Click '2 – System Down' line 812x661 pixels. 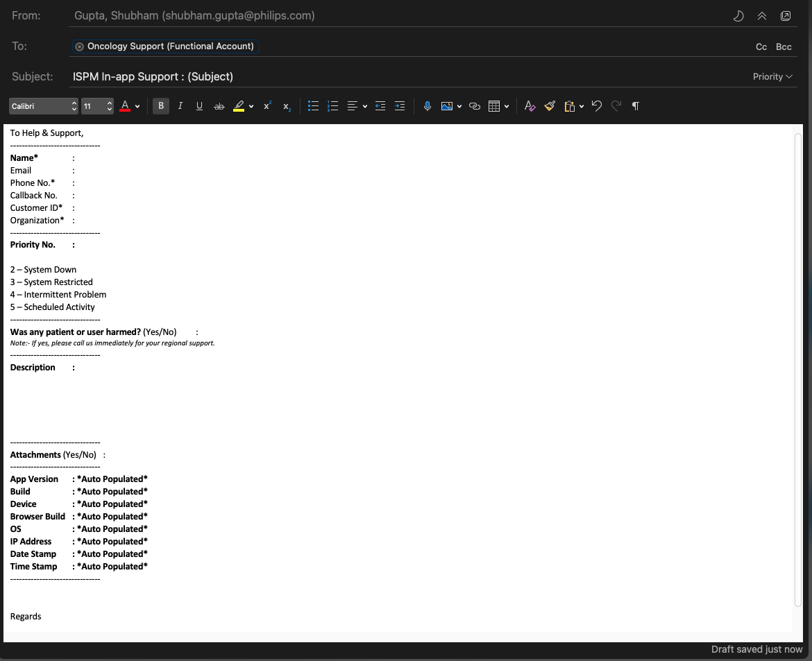point(43,270)
